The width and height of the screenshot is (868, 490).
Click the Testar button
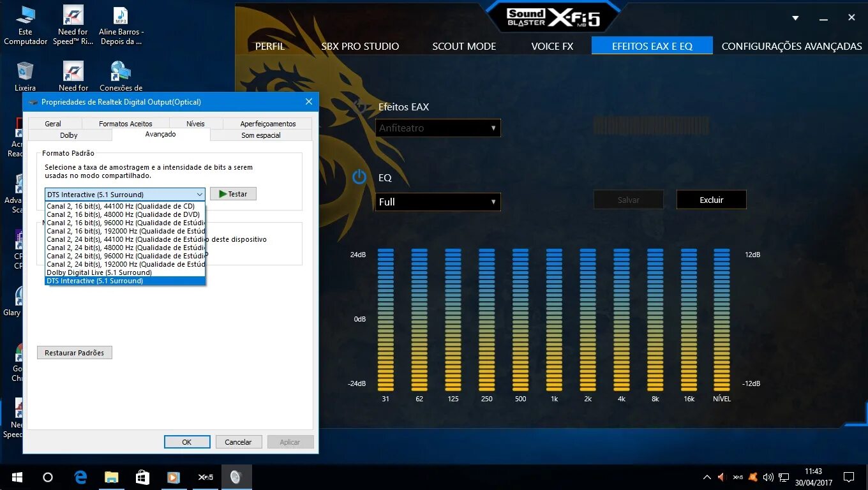pos(233,194)
